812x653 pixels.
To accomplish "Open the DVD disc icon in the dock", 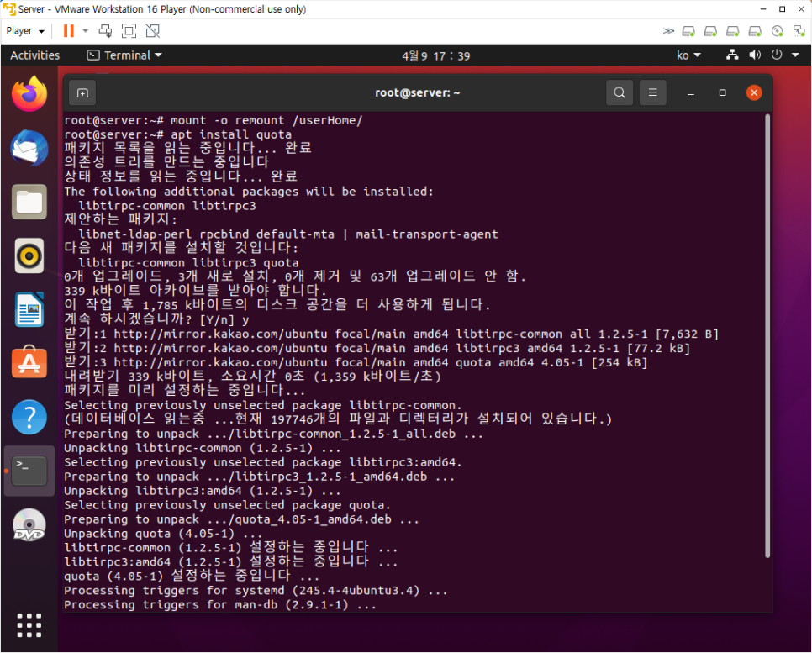I will click(29, 525).
